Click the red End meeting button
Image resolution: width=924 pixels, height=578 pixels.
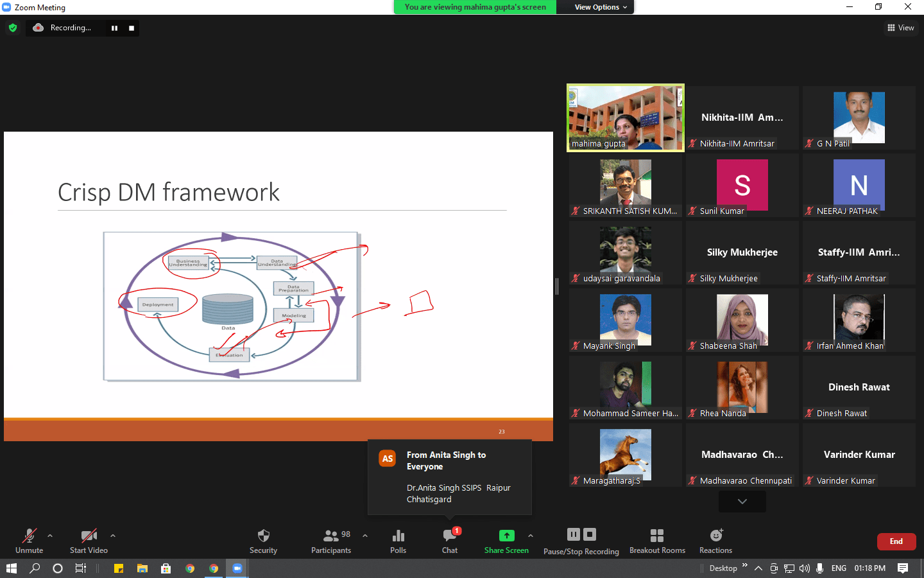896,541
